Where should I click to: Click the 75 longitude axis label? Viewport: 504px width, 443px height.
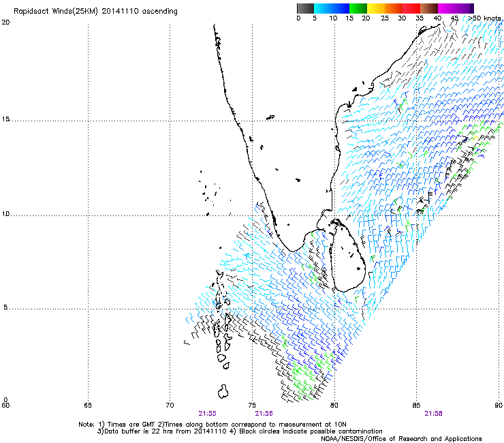[x=252, y=405]
